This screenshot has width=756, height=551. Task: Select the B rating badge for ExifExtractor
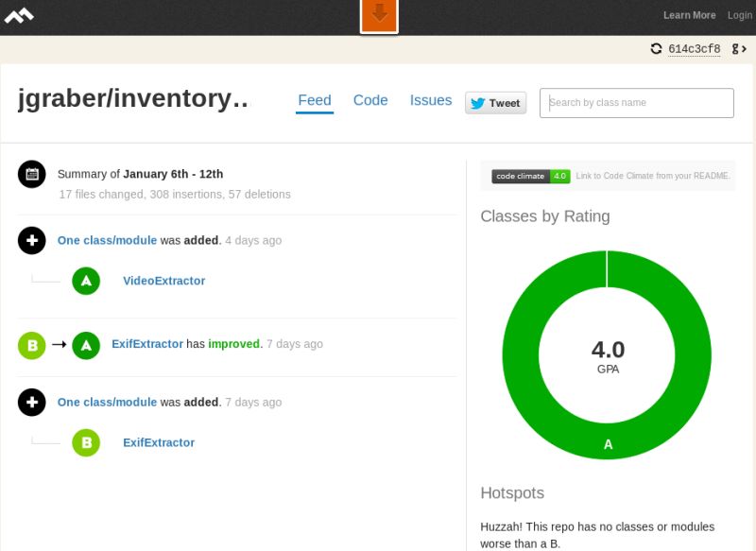tap(86, 442)
